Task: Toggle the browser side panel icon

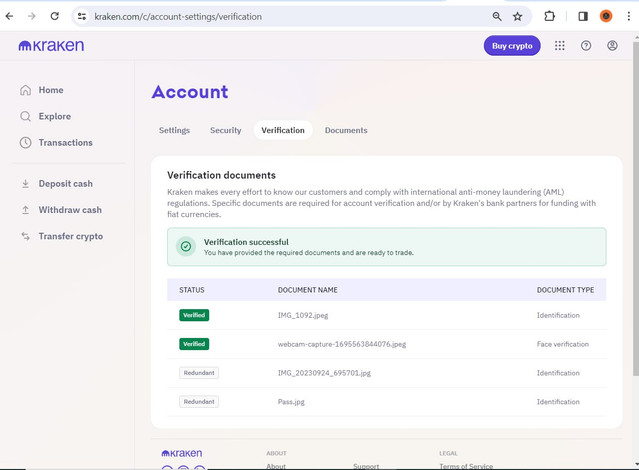Action: (x=583, y=16)
